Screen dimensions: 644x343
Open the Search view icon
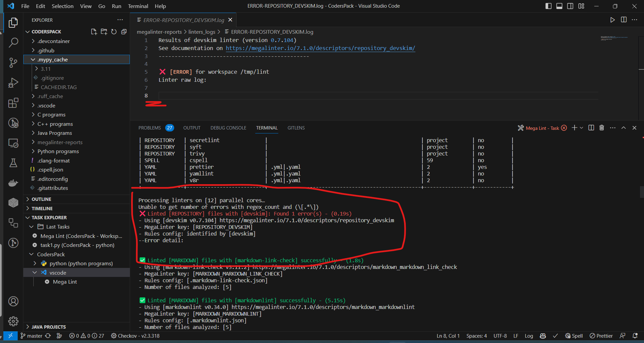click(13, 43)
